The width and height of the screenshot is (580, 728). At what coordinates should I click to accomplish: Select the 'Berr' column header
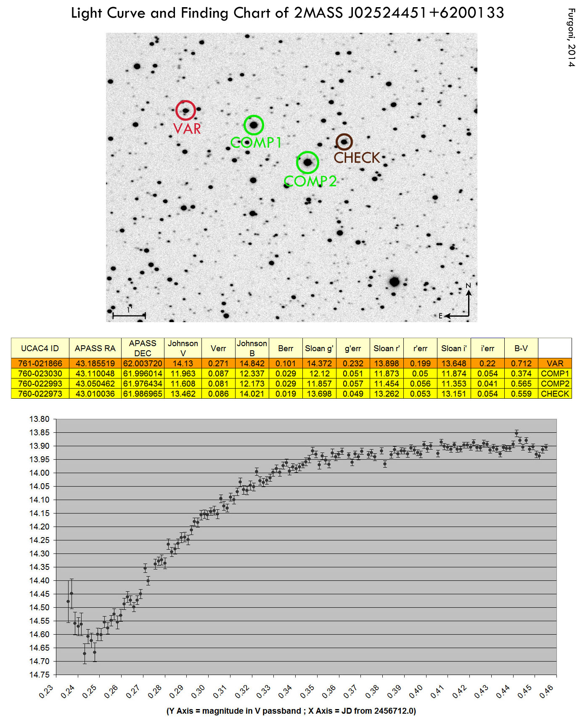tap(286, 348)
